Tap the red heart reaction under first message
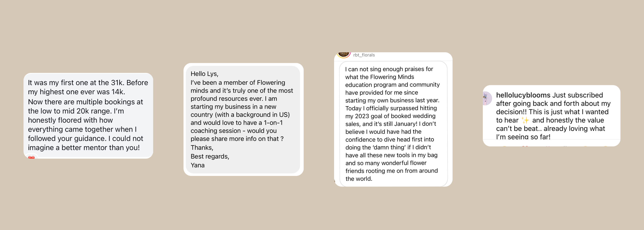 pos(31,157)
